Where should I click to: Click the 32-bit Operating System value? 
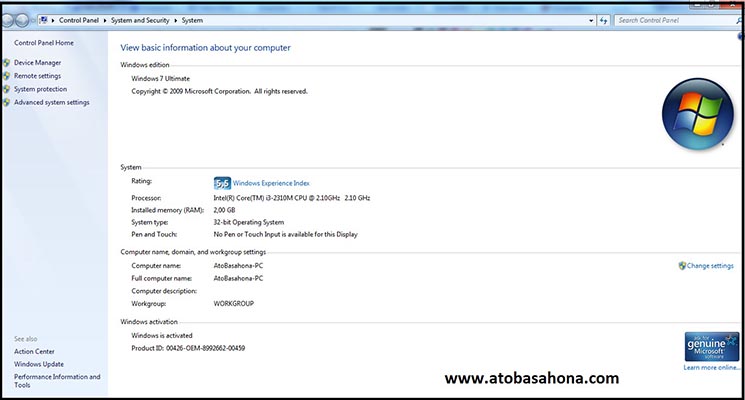click(x=248, y=222)
